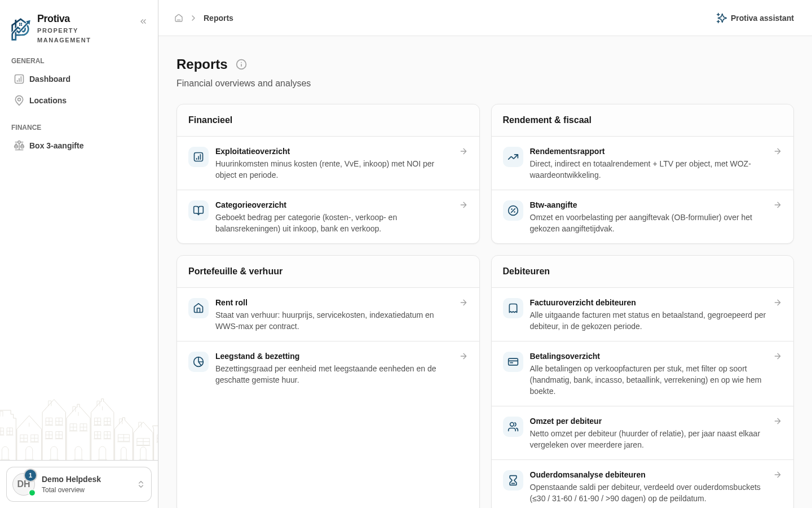Expand the Demo Helpdesk account switcher
Image resolution: width=812 pixels, height=508 pixels.
(x=79, y=484)
